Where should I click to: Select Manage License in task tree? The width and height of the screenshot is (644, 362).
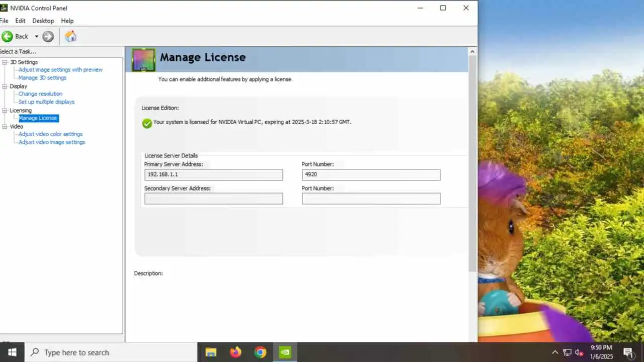[x=38, y=118]
